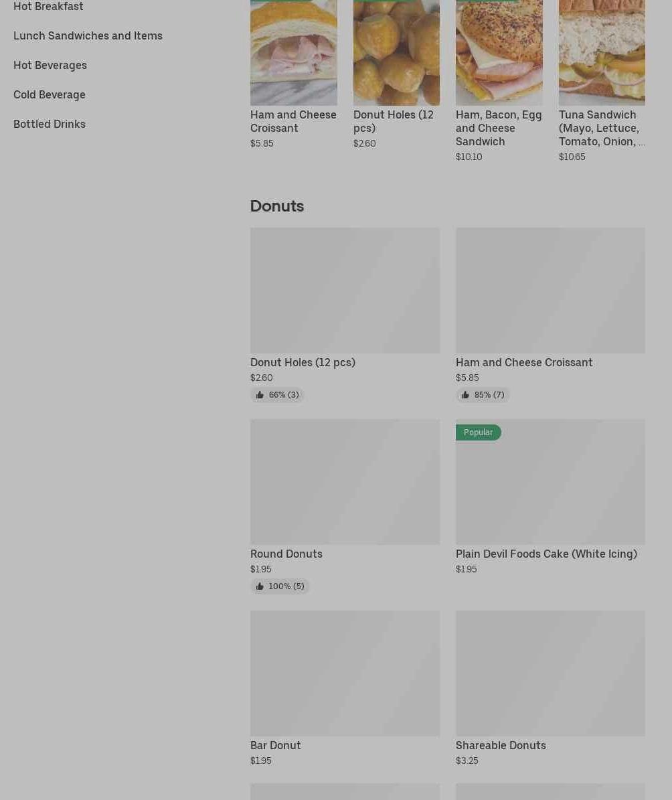Click thumbs-up icon on Donut Holes rating

pyautogui.click(x=260, y=395)
